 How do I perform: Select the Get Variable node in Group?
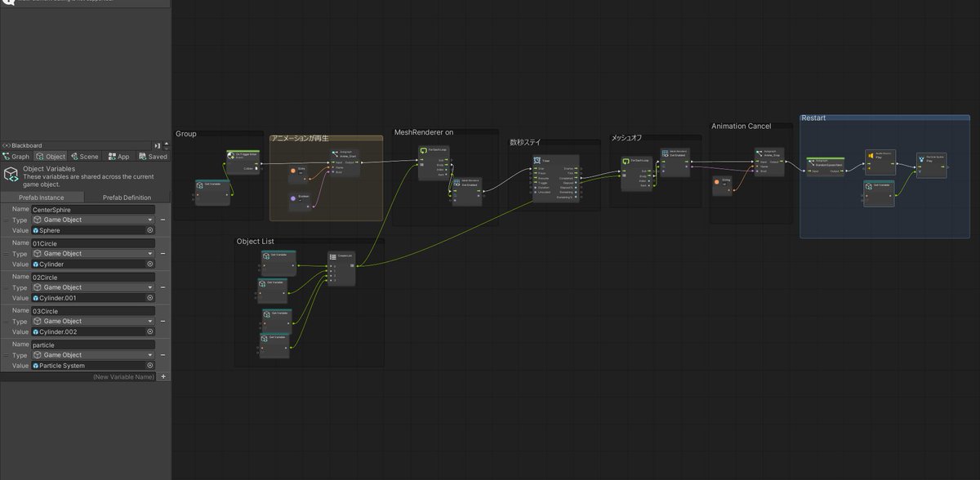pos(212,192)
